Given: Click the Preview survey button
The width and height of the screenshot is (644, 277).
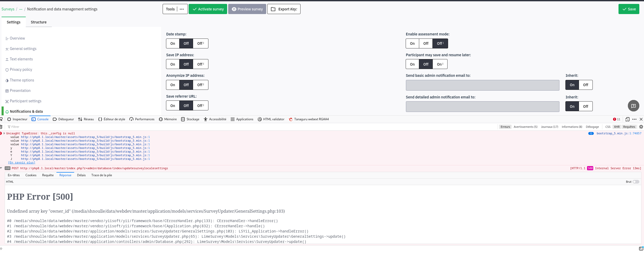Looking at the screenshot, I should click(247, 9).
